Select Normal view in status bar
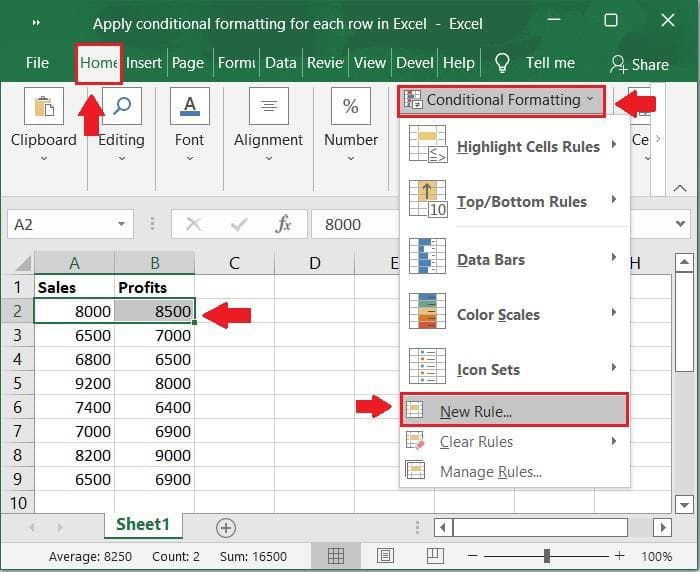Viewport: 700px width, 572px height. pyautogui.click(x=336, y=556)
